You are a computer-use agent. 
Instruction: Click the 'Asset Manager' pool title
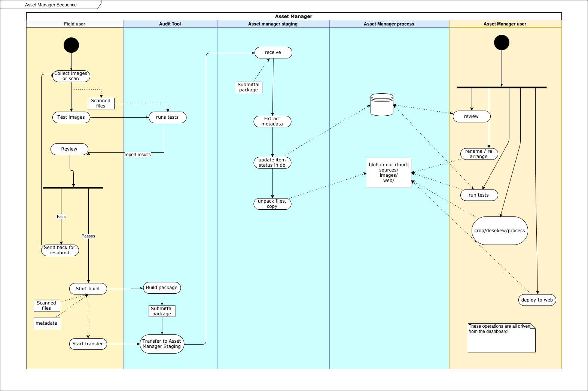(294, 16)
